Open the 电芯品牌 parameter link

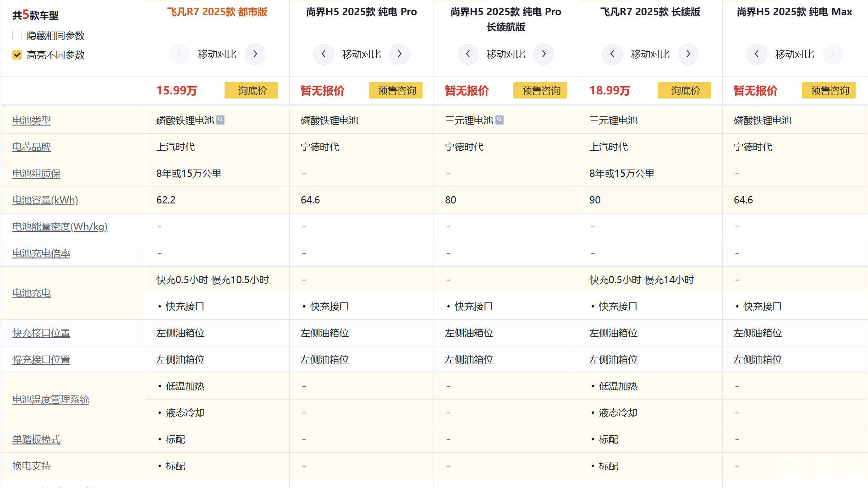point(30,147)
